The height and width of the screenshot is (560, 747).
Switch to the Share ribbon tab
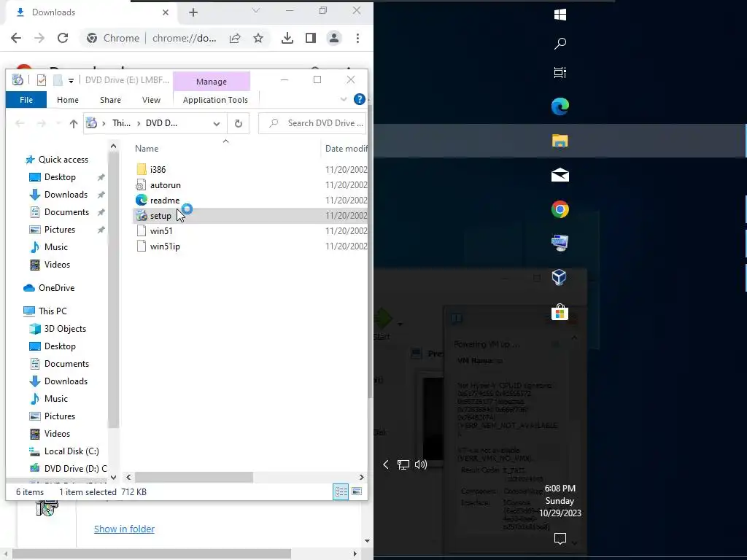pos(110,100)
